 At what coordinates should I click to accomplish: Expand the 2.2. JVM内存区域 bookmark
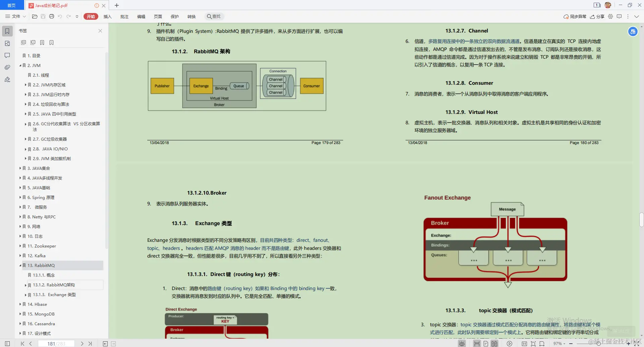(25, 85)
